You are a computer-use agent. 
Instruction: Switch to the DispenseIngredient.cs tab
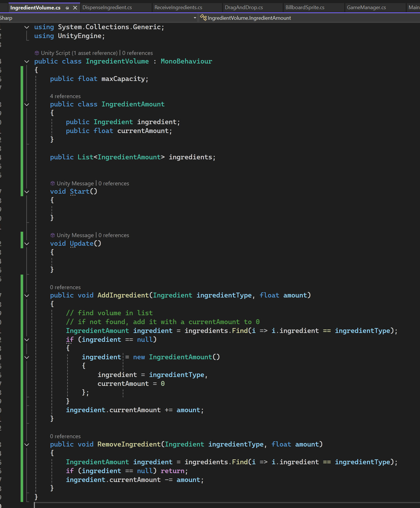tap(107, 7)
